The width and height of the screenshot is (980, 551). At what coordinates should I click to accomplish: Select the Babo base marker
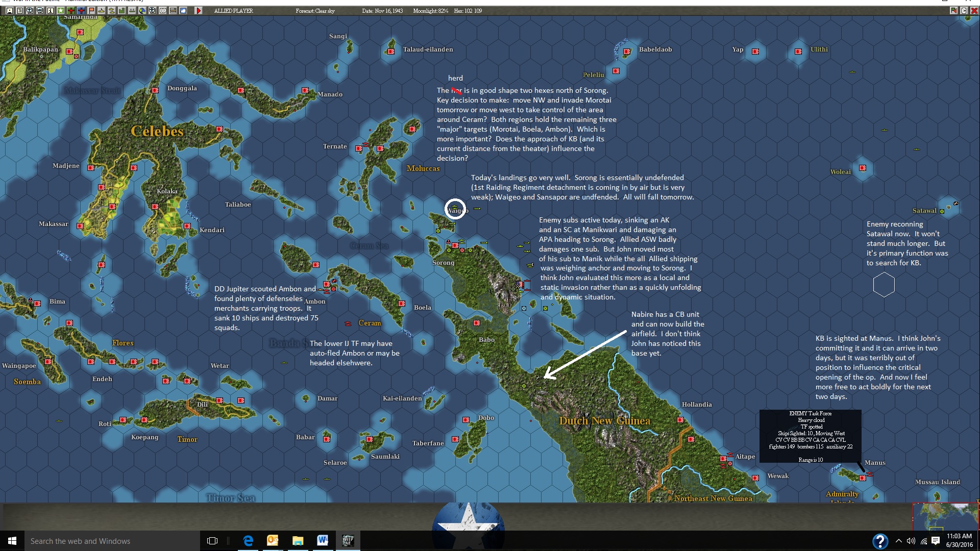point(477,323)
